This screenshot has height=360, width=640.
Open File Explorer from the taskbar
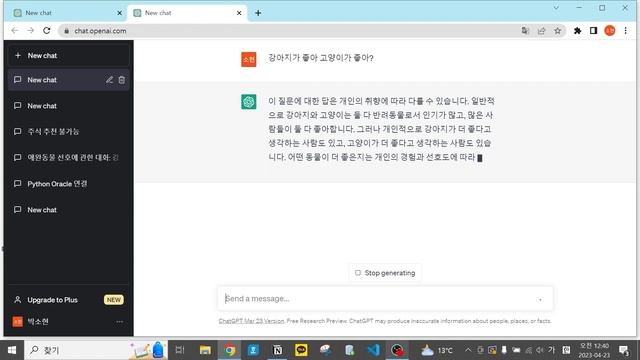205,350
